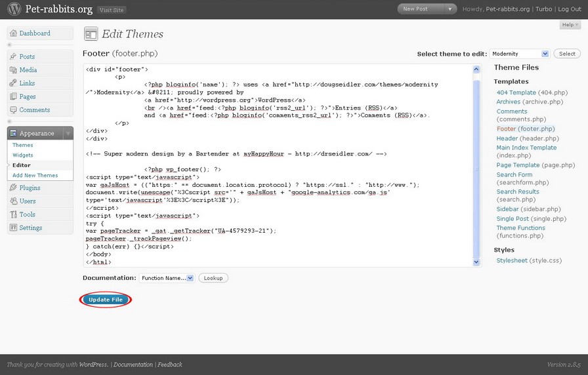
Task: Click the Select theme button
Action: (x=567, y=54)
